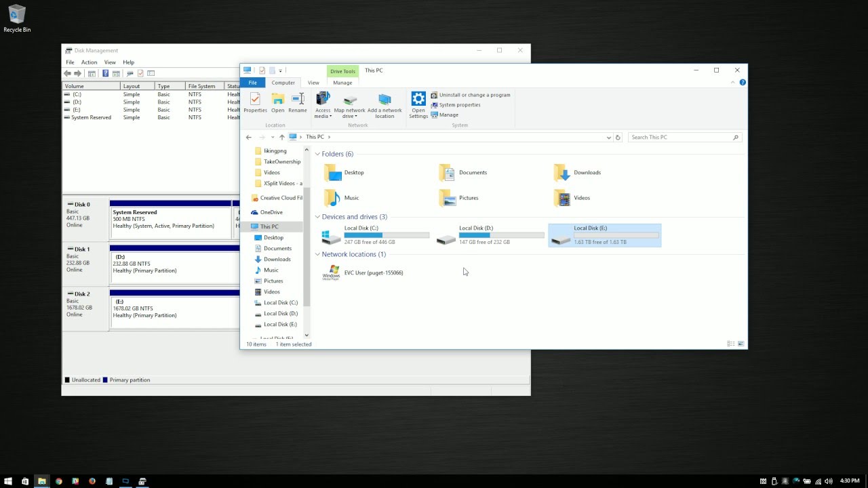Open the Access media dropdown
Image resolution: width=868 pixels, height=488 pixels.
[x=323, y=105]
